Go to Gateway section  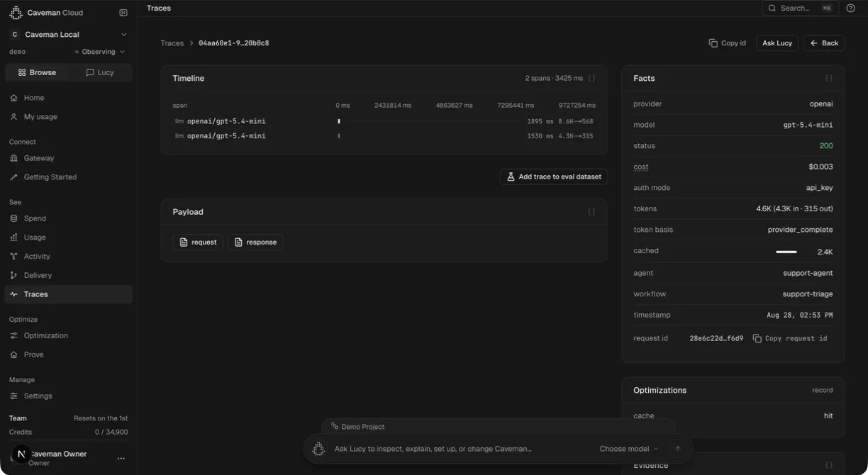click(69, 158)
